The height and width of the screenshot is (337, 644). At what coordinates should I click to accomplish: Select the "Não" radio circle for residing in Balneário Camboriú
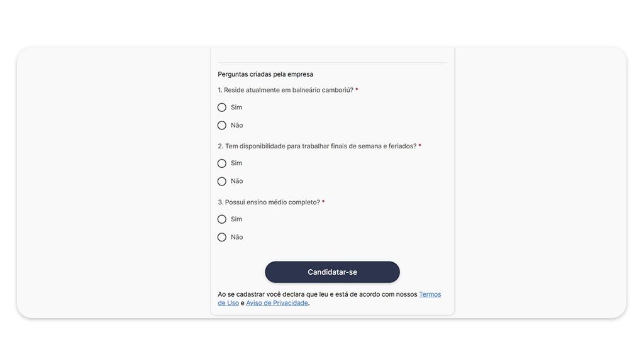[222, 125]
